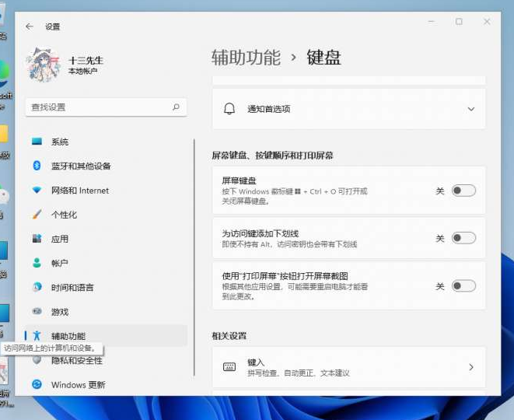Click the back arrow in Settings
This screenshot has height=420, width=514.
[x=30, y=26]
